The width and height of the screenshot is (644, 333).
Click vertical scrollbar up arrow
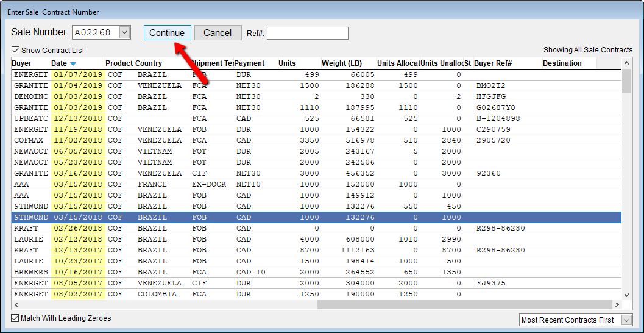(627, 63)
